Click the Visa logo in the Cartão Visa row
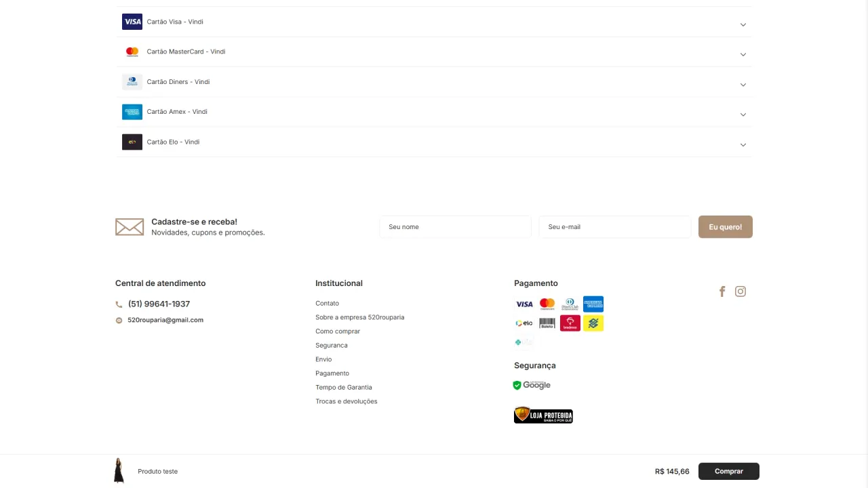868x488 pixels. pyautogui.click(x=132, y=22)
